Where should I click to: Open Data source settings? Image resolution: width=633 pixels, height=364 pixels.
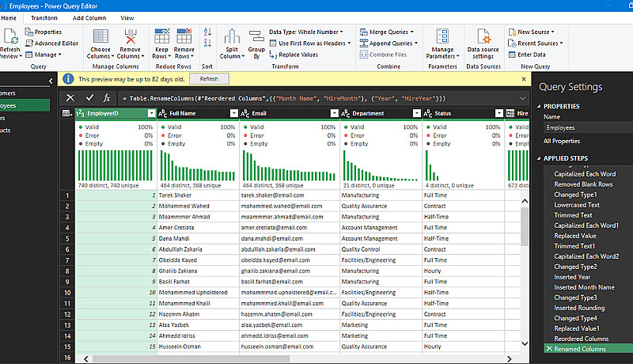[x=483, y=37]
